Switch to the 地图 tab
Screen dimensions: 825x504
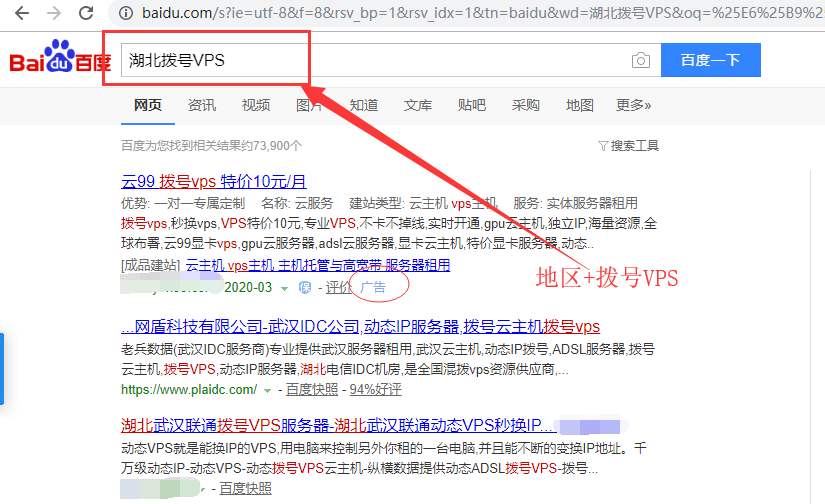tap(580, 105)
